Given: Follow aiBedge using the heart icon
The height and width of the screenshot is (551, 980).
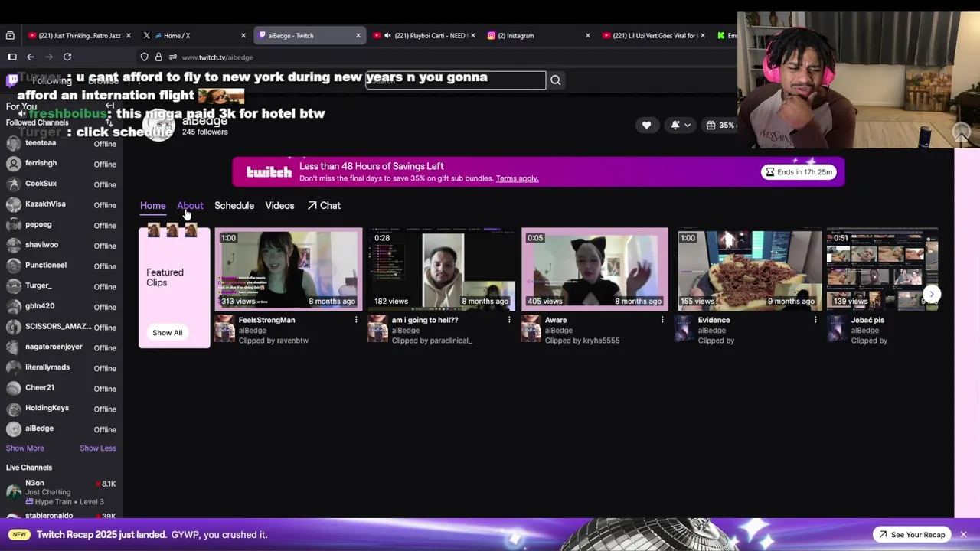Looking at the screenshot, I should coord(646,125).
